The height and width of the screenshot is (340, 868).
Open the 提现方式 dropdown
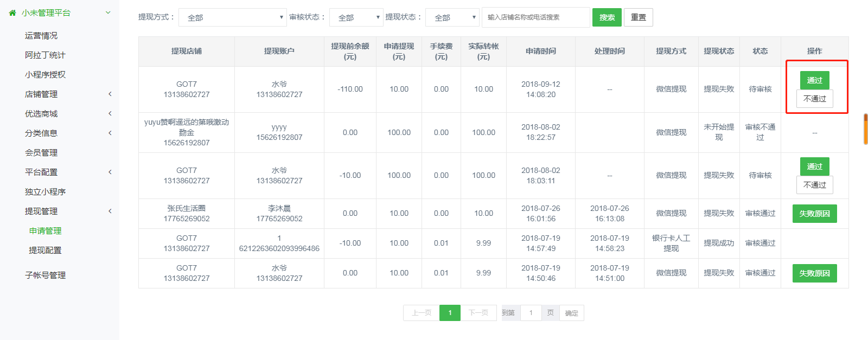[x=232, y=17]
